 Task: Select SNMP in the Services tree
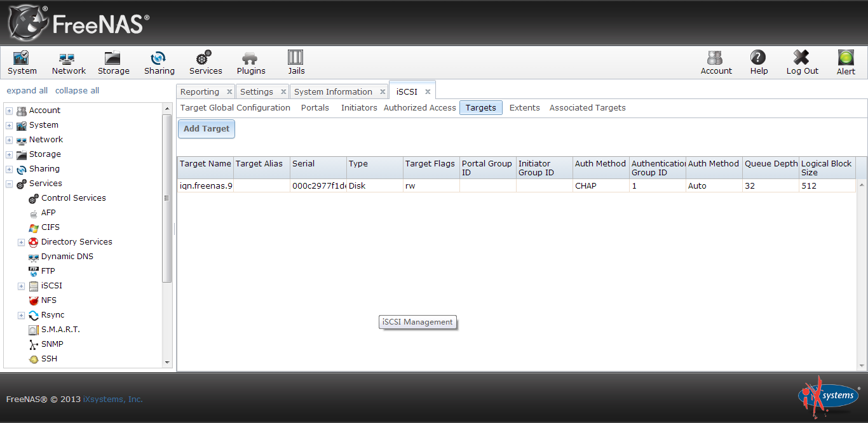click(x=52, y=344)
